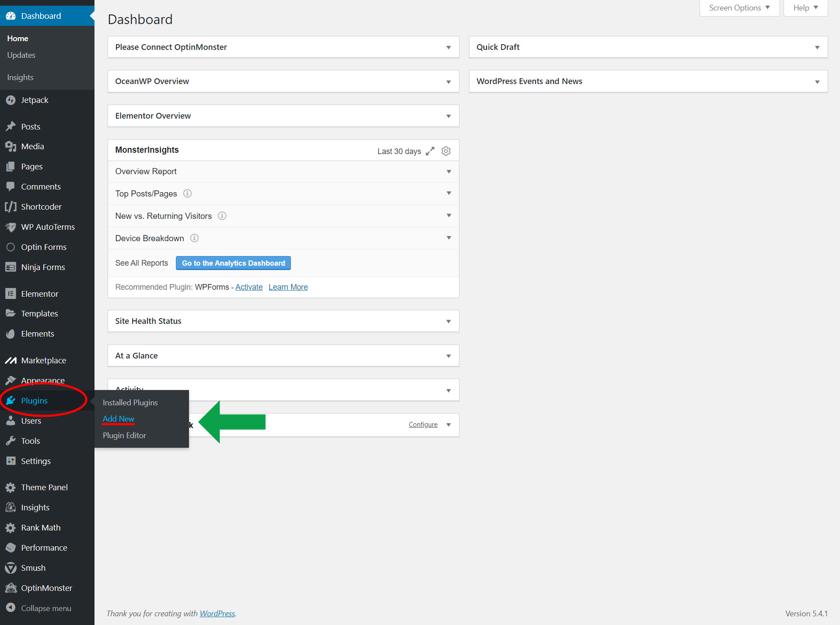Open Appearance menu item
Screen dimensions: 840x625
43,380
